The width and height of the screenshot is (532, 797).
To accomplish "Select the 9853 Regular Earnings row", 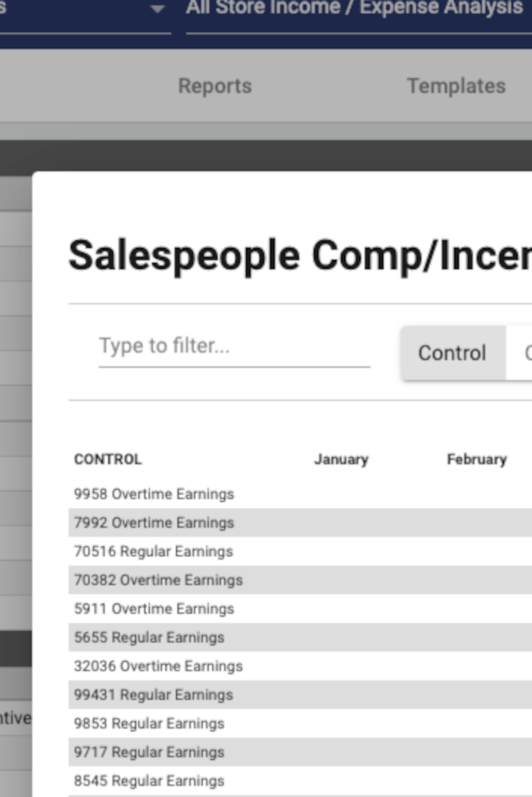I will (x=149, y=724).
